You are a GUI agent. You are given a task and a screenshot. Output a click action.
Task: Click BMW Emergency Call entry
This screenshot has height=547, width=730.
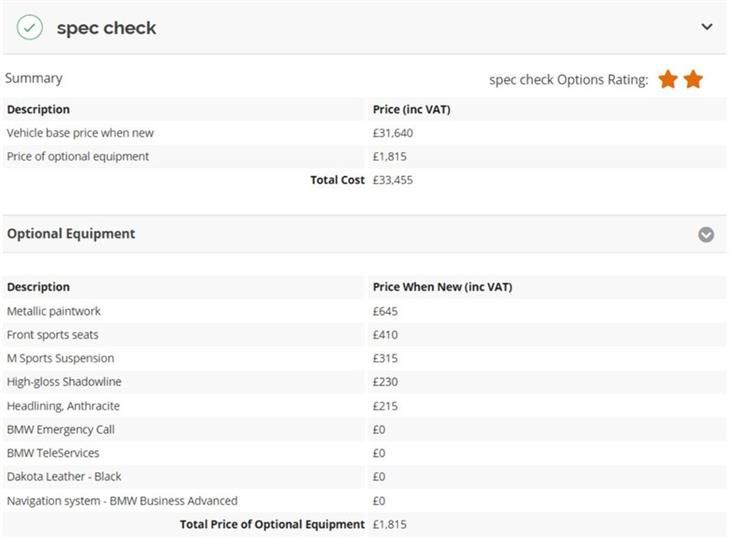click(x=61, y=430)
